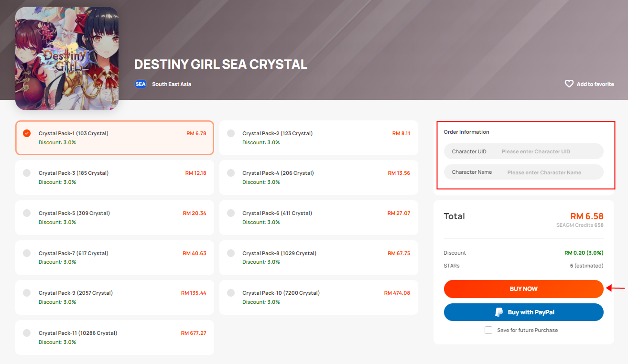Click the SEA region badge icon
The width and height of the screenshot is (628, 364).
tap(141, 84)
